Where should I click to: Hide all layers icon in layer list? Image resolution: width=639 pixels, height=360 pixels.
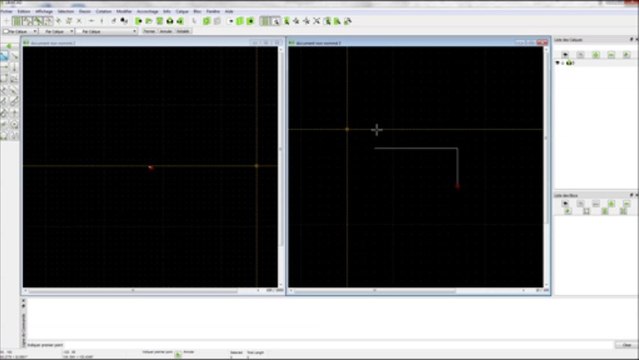[x=581, y=55]
